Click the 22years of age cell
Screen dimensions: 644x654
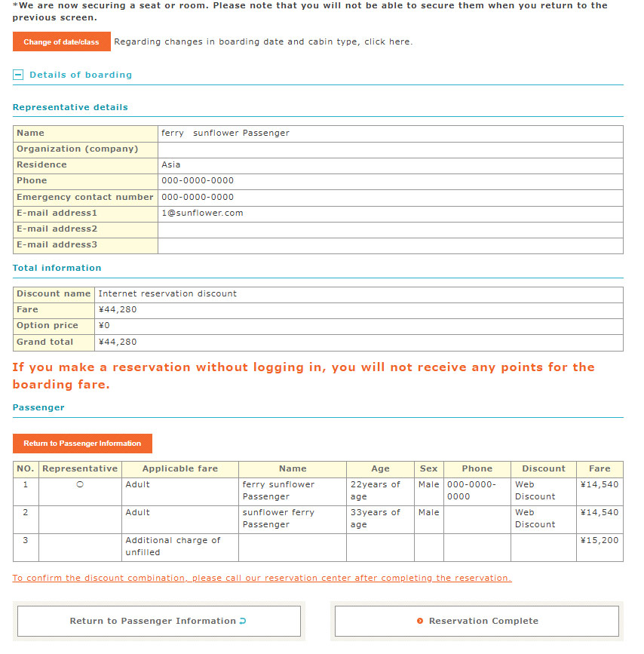coord(375,490)
